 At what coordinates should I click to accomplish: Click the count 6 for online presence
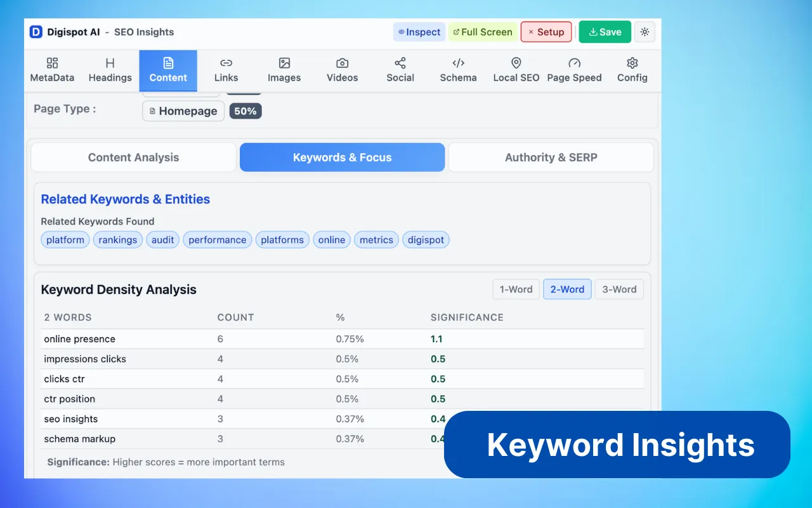220,339
